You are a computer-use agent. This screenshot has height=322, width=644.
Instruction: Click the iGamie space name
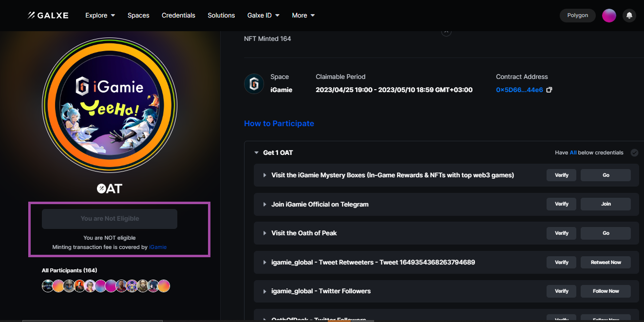pos(282,90)
